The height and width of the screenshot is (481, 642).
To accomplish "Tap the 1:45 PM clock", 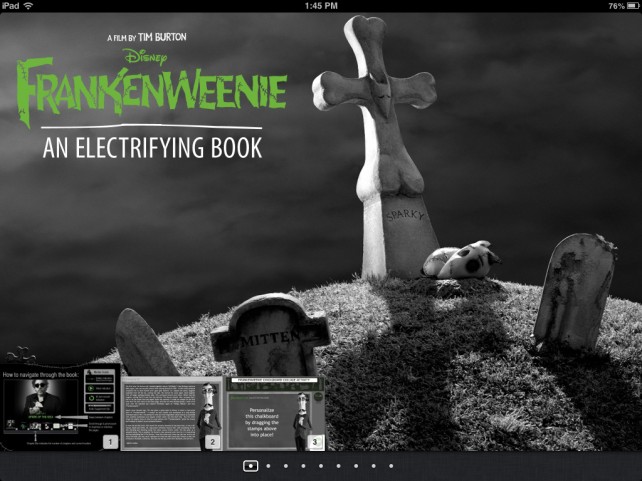I will click(x=321, y=6).
